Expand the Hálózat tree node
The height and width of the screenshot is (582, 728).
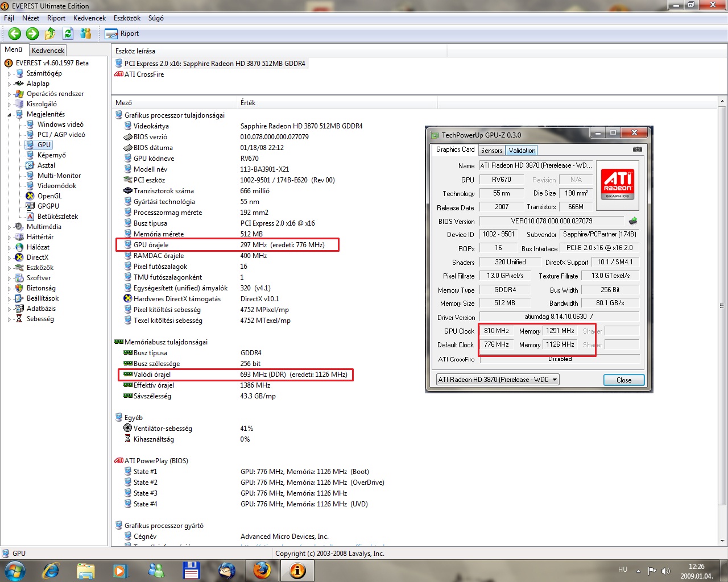9,248
